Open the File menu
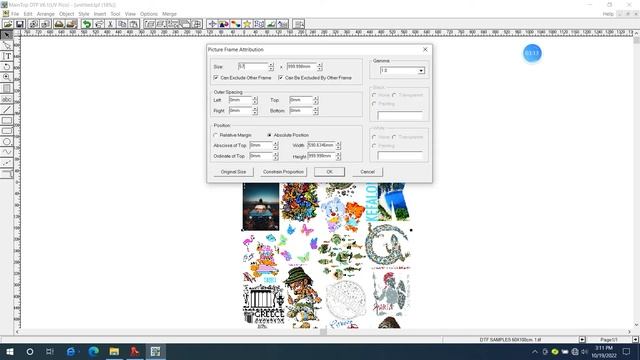640x360 pixels. pos(15,14)
